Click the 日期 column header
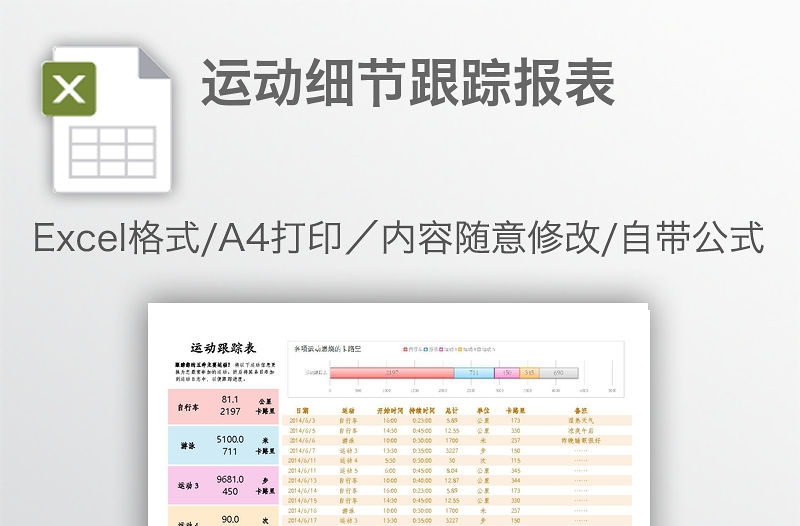Screen dimensions: 800x526 point(302,410)
